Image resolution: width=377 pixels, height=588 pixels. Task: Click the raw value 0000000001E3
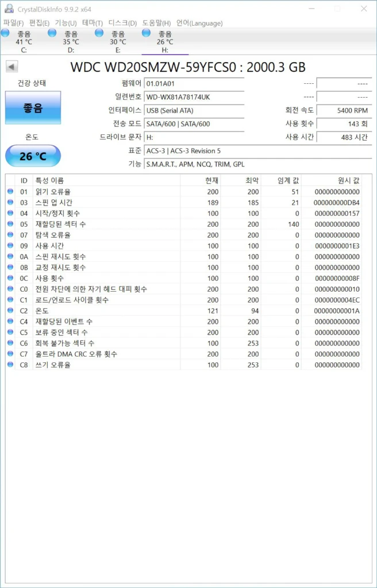coord(336,246)
